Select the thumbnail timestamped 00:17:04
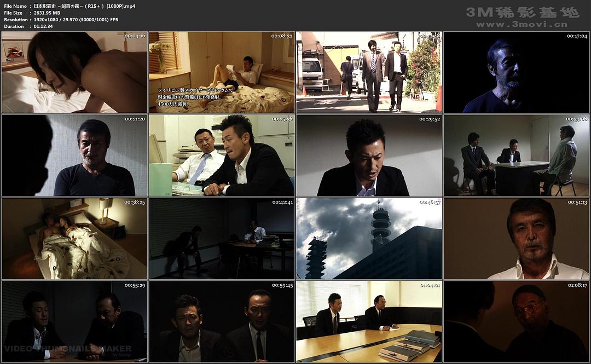Viewport: 591px width, 364px height. click(516, 72)
